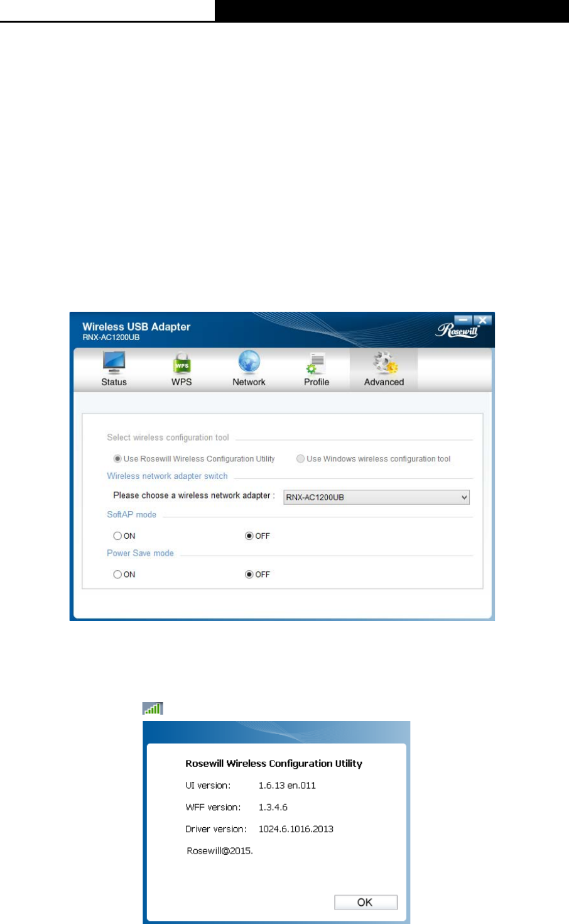This screenshot has height=924, width=569.
Task: Open the Status monitor icon
Action: click(x=114, y=363)
